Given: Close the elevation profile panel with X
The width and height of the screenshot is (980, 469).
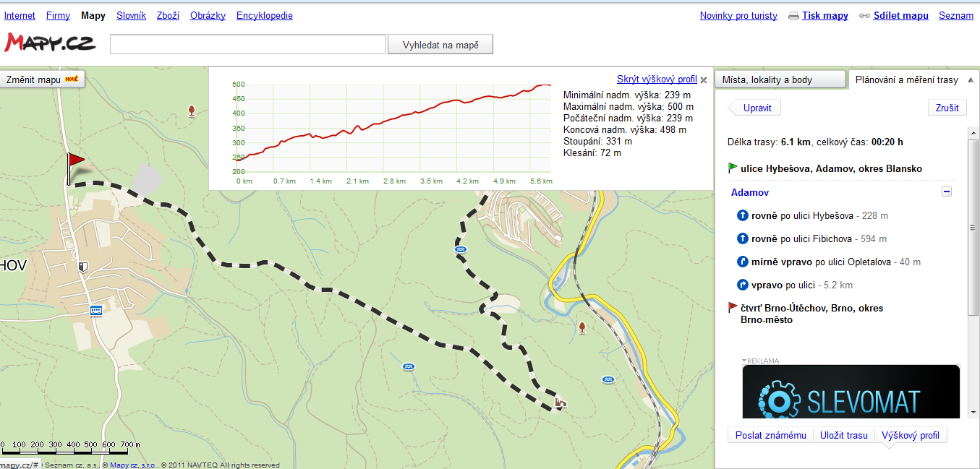Looking at the screenshot, I should coord(704,80).
